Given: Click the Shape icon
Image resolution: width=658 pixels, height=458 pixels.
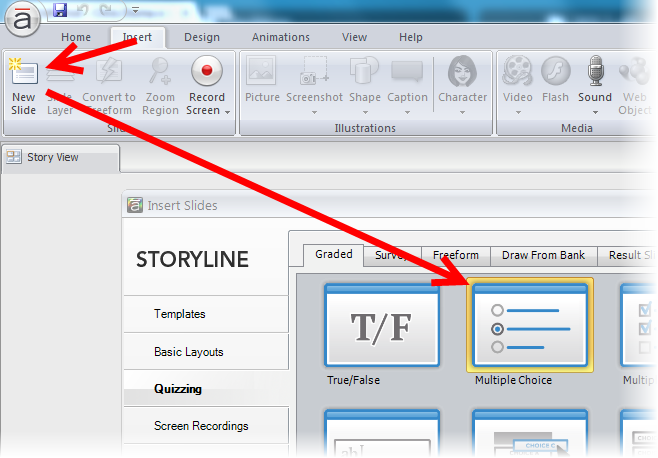Looking at the screenshot, I should (x=364, y=71).
